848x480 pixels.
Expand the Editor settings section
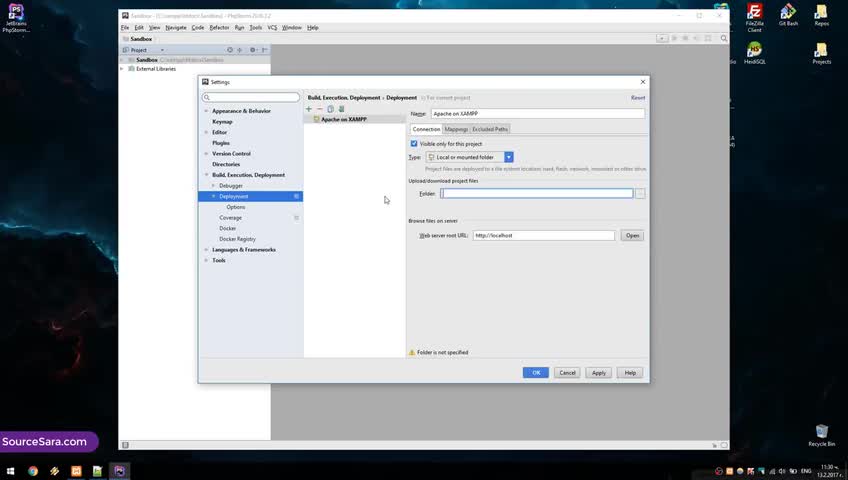click(x=206, y=132)
